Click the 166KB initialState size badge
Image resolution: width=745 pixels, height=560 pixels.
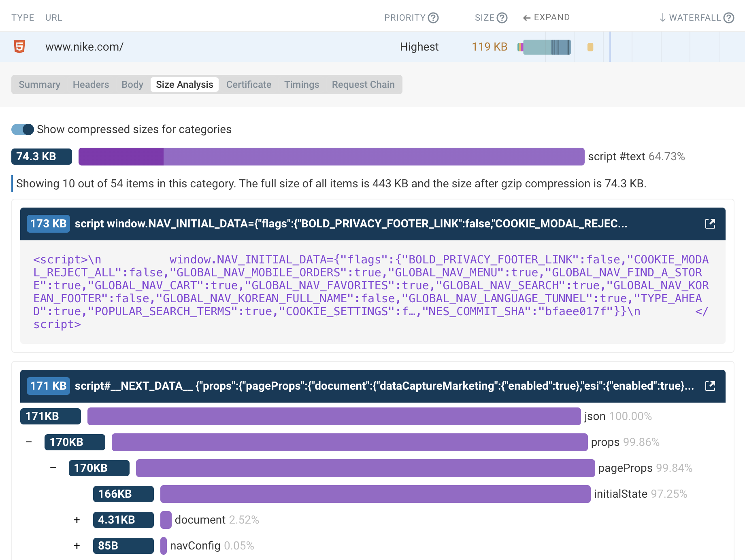(123, 494)
